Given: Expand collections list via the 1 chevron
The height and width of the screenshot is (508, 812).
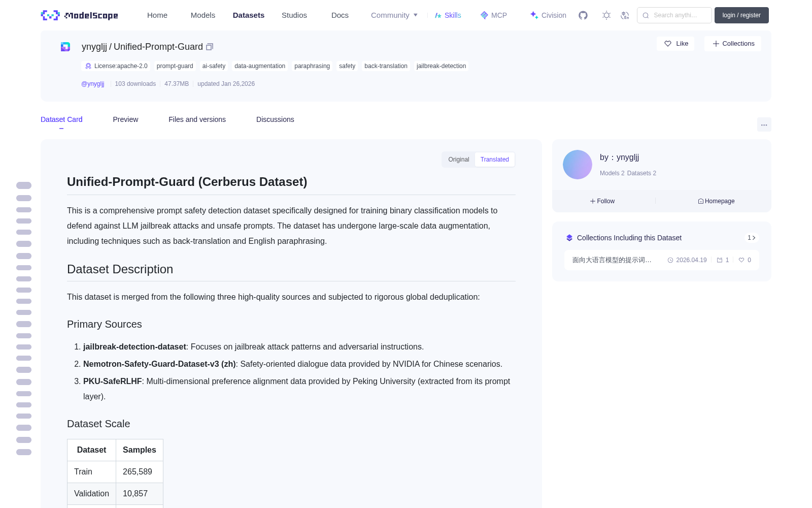Looking at the screenshot, I should pyautogui.click(x=752, y=238).
